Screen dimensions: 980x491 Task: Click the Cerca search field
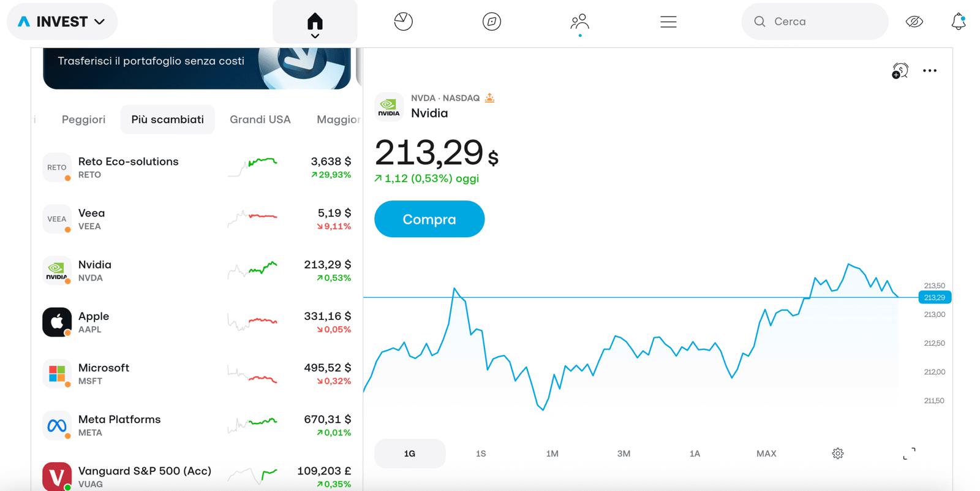point(815,21)
